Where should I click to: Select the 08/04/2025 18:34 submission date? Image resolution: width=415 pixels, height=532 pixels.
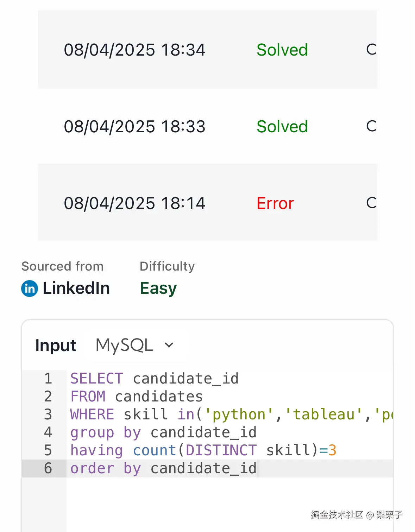click(x=134, y=50)
